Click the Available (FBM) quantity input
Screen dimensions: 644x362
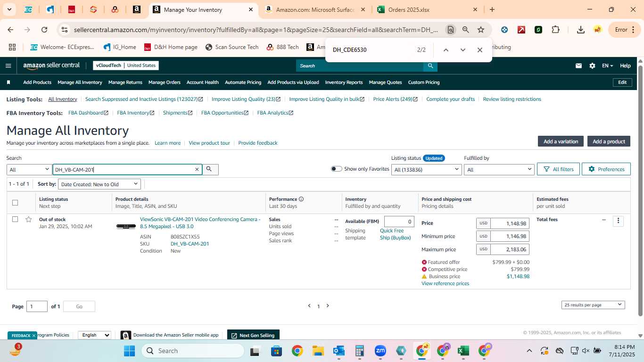pyautogui.click(x=400, y=222)
